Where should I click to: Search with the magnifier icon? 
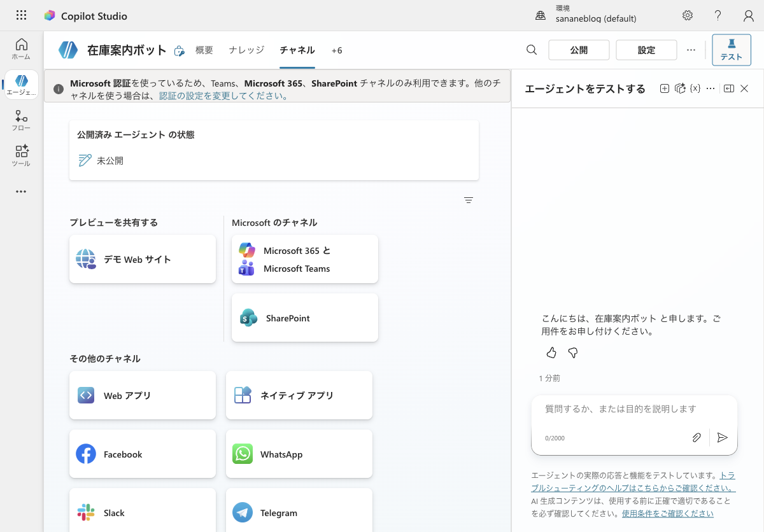click(531, 50)
